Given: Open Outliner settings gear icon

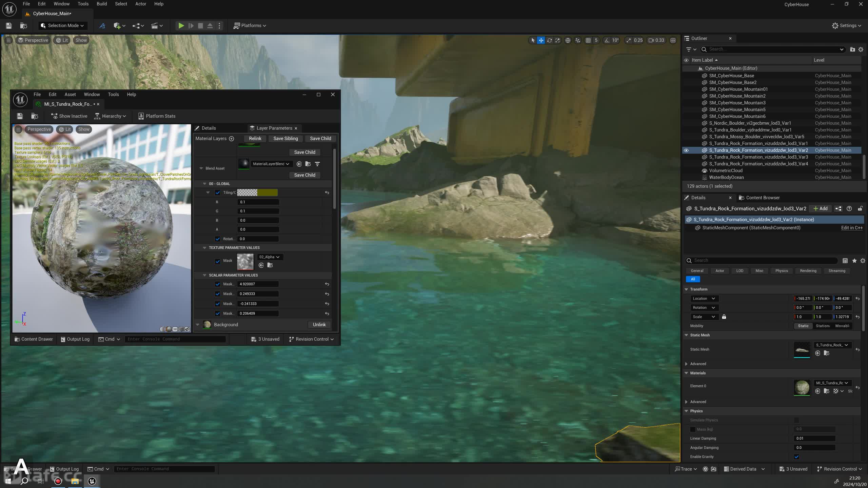Looking at the screenshot, I should [861, 49].
